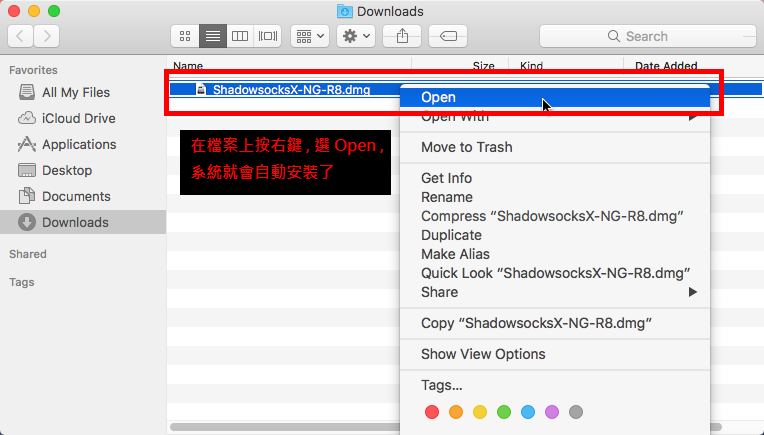Viewport: 764px width, 435px height.
Task: Click the Share toolbar icon
Action: click(x=402, y=36)
